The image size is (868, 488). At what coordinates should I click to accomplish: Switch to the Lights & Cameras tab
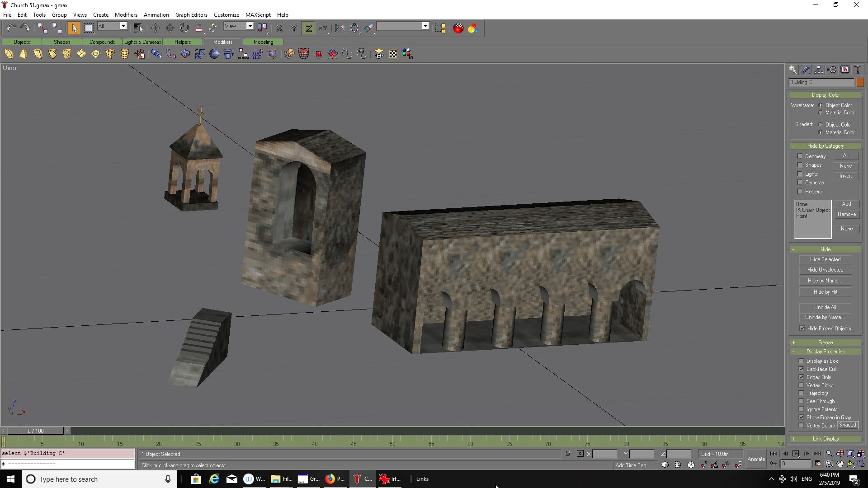(x=142, y=42)
